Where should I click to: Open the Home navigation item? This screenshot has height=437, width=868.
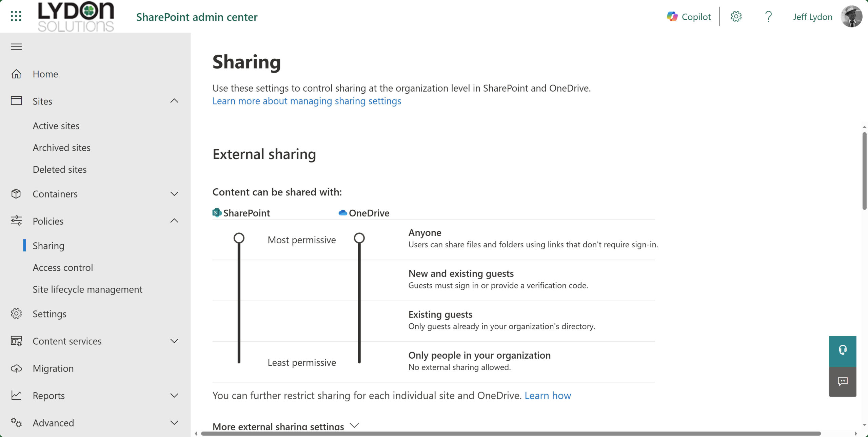click(x=45, y=74)
